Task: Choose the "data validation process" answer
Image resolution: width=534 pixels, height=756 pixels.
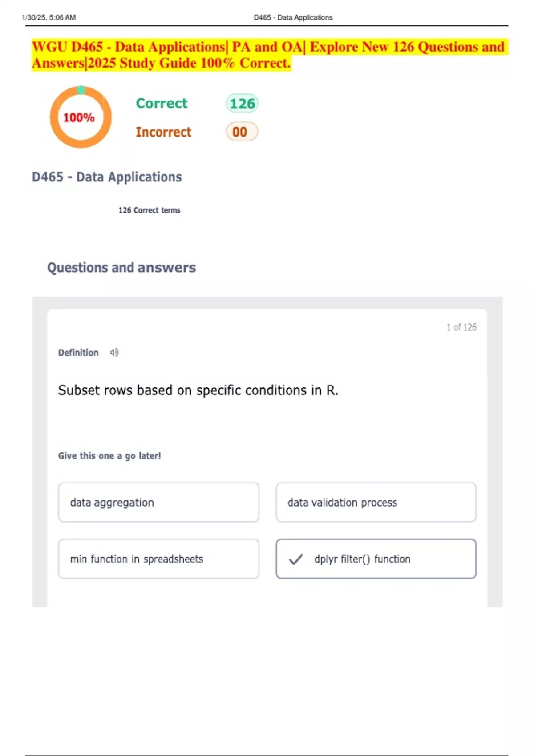Action: point(376,503)
